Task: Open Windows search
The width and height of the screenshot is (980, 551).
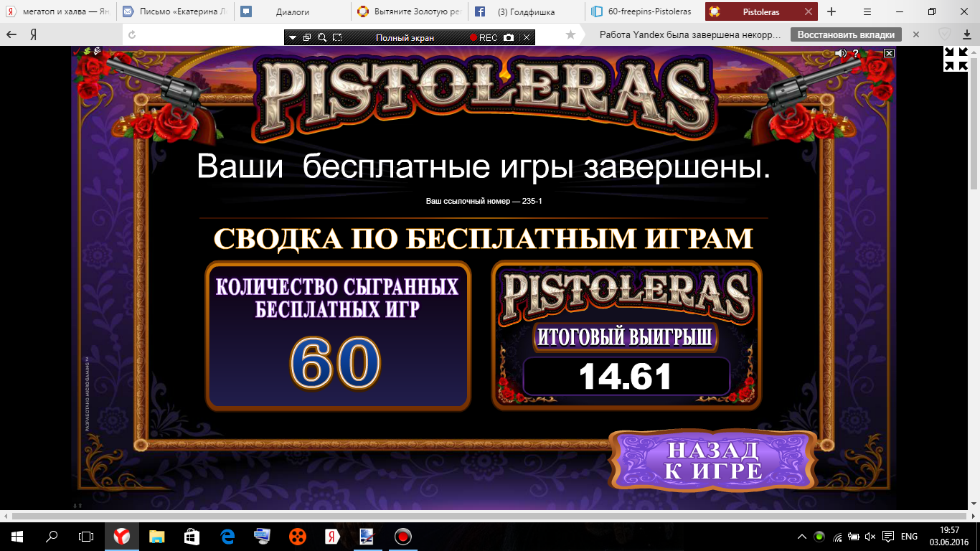Action: pos(52,536)
